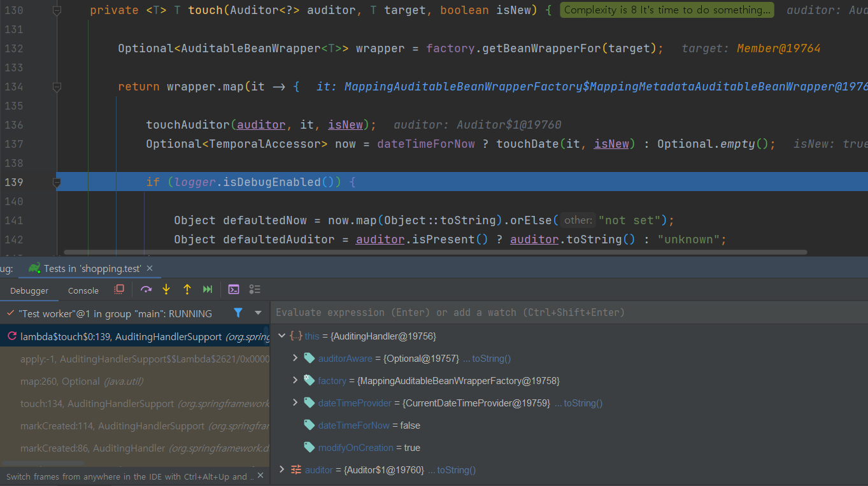
Task: Click the yellow Step Into arrow
Action: coord(166,289)
